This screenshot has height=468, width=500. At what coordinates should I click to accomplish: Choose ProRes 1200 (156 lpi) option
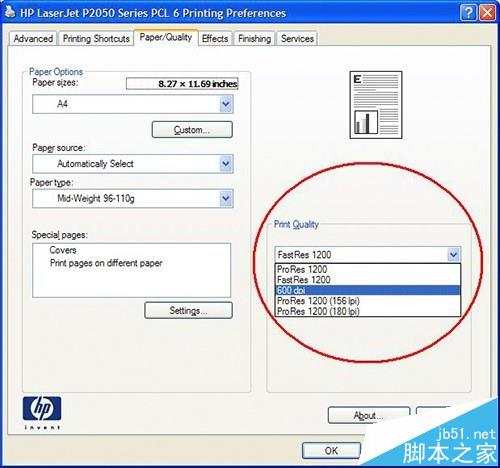click(x=368, y=301)
